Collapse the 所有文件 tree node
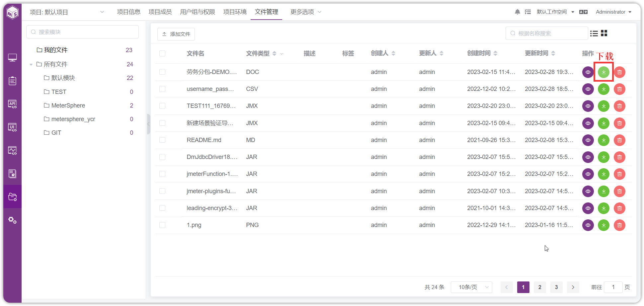Image resolution: width=644 pixels, height=306 pixels. [x=31, y=64]
